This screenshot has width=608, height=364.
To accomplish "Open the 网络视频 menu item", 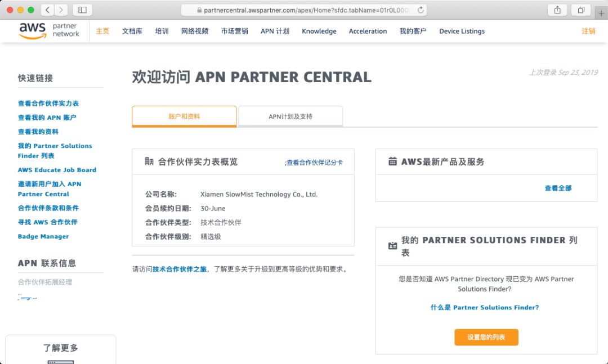I will [x=195, y=31].
